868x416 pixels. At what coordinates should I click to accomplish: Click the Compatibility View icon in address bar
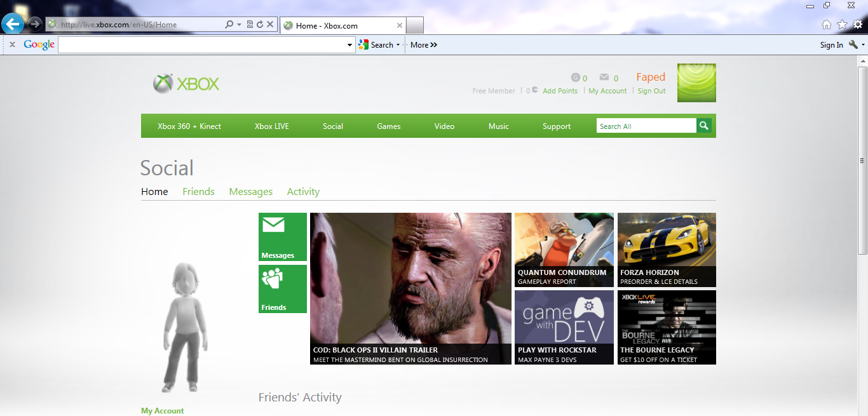pos(250,25)
